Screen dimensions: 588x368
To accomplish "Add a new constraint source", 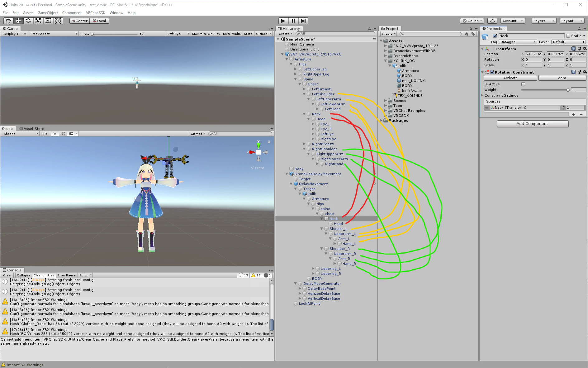I will click(x=573, y=115).
